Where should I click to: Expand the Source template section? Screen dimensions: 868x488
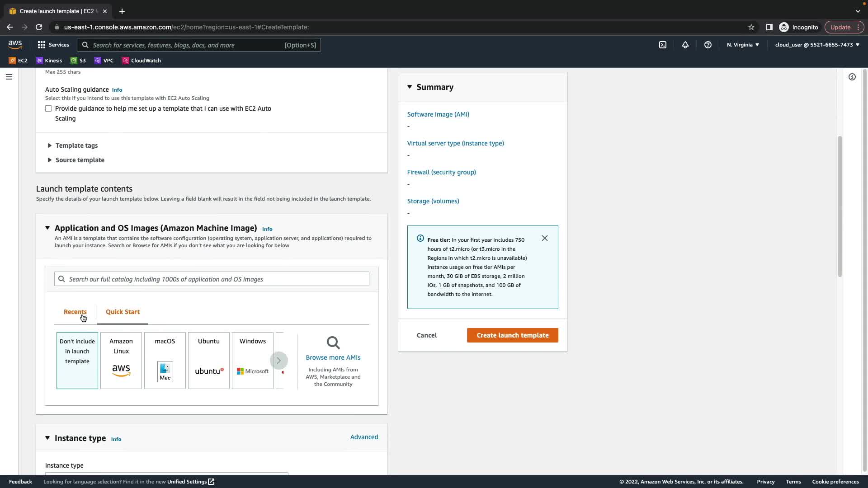[x=80, y=160]
